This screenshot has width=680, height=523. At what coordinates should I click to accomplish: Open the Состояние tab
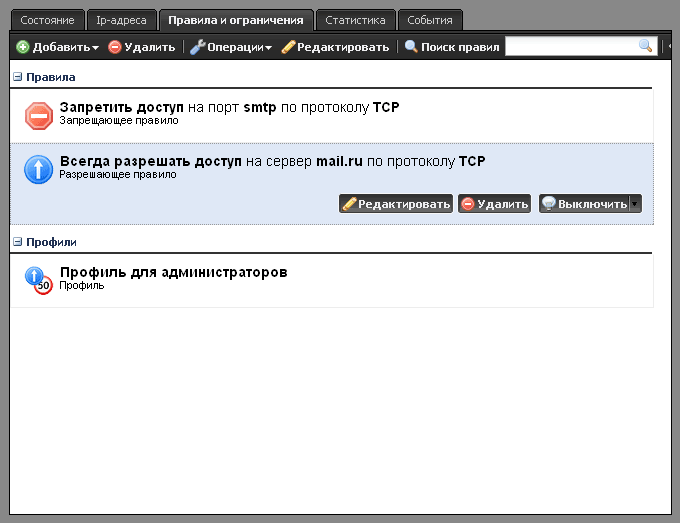47,20
